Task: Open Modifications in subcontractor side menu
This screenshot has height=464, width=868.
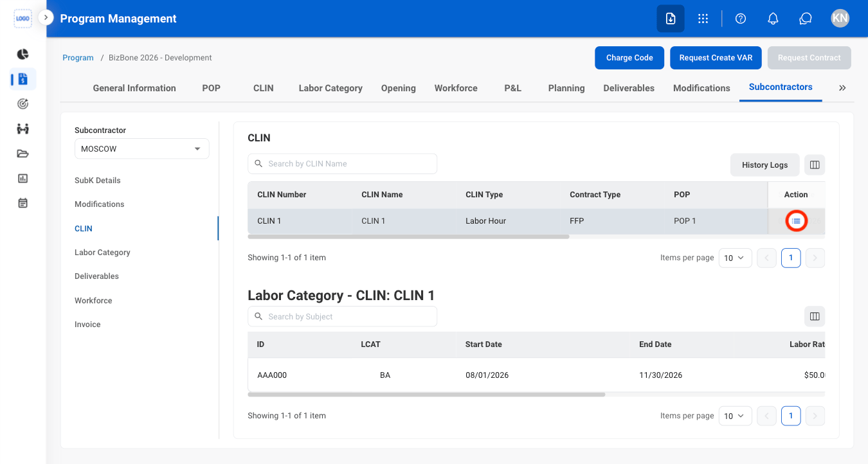Action: tap(100, 204)
